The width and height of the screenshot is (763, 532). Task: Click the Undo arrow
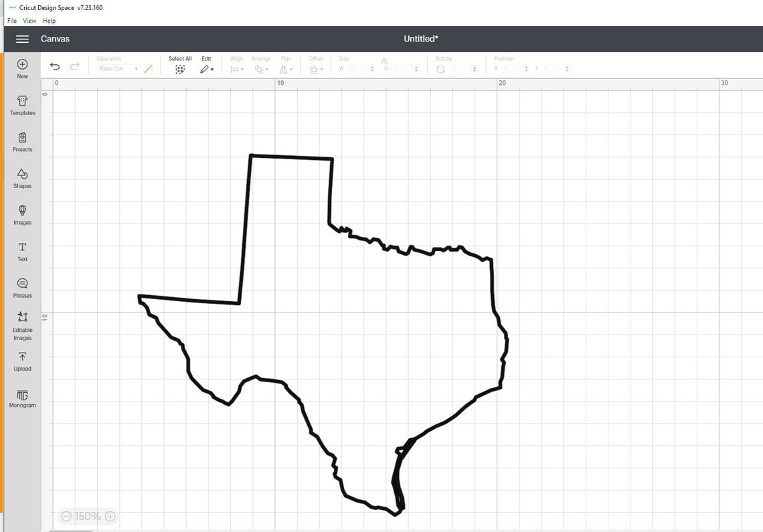pyautogui.click(x=55, y=67)
